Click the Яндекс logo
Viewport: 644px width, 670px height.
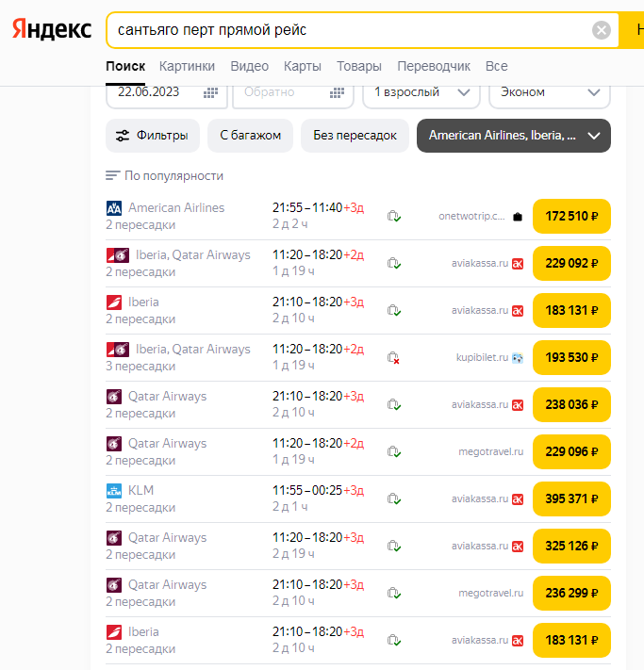click(x=52, y=29)
